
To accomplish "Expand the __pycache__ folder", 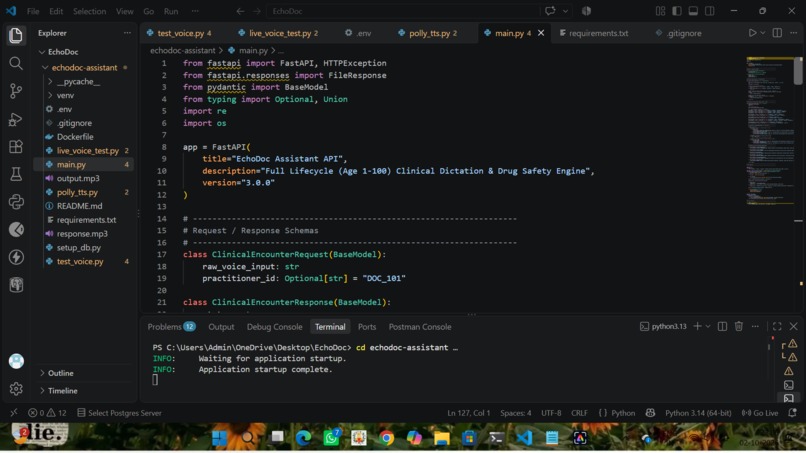I will point(50,81).
